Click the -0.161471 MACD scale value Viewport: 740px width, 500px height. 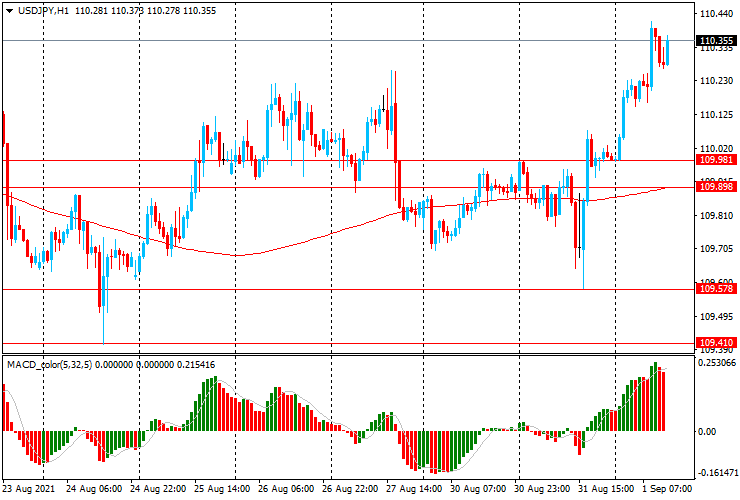(717, 473)
